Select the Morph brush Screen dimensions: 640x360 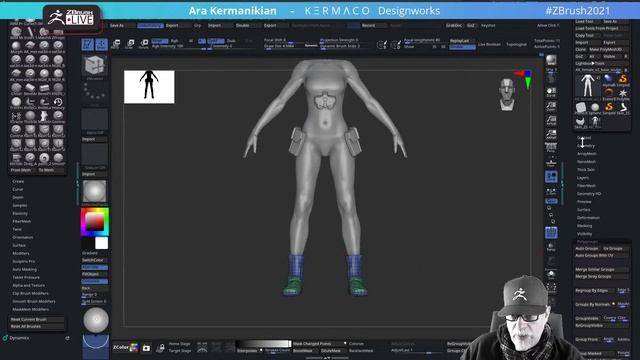point(16,45)
